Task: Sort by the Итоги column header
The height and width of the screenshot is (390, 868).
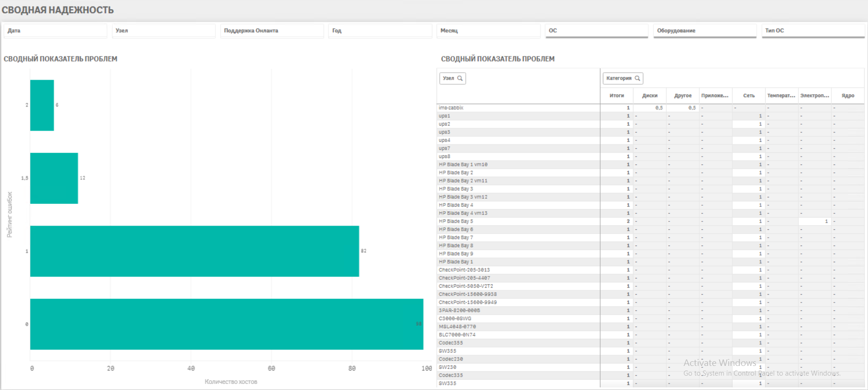Action: pos(617,96)
